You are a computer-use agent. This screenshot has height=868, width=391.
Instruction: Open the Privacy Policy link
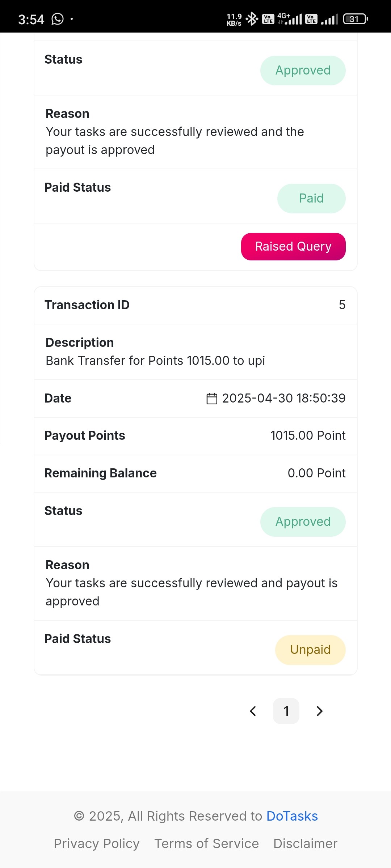point(97,844)
